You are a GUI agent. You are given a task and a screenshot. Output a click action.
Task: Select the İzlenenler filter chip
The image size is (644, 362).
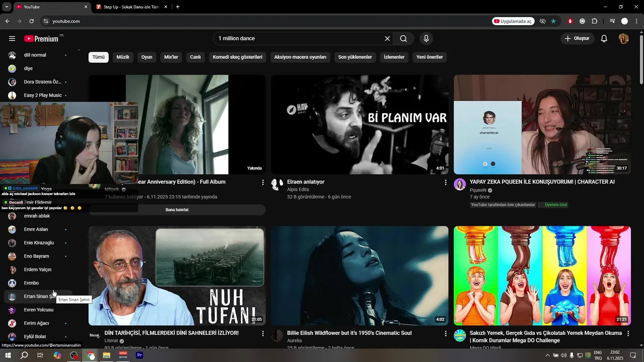click(x=394, y=57)
